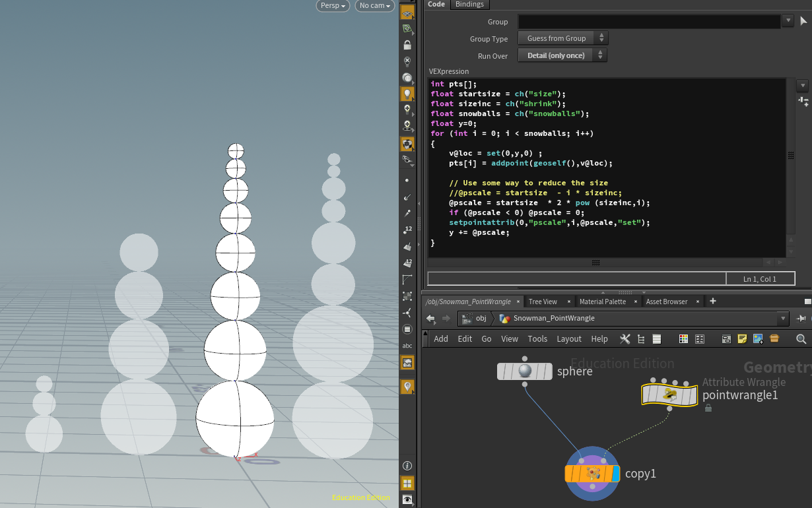Image resolution: width=812 pixels, height=508 pixels.
Task: Select the pointwrangle1 node icon
Action: (x=669, y=395)
